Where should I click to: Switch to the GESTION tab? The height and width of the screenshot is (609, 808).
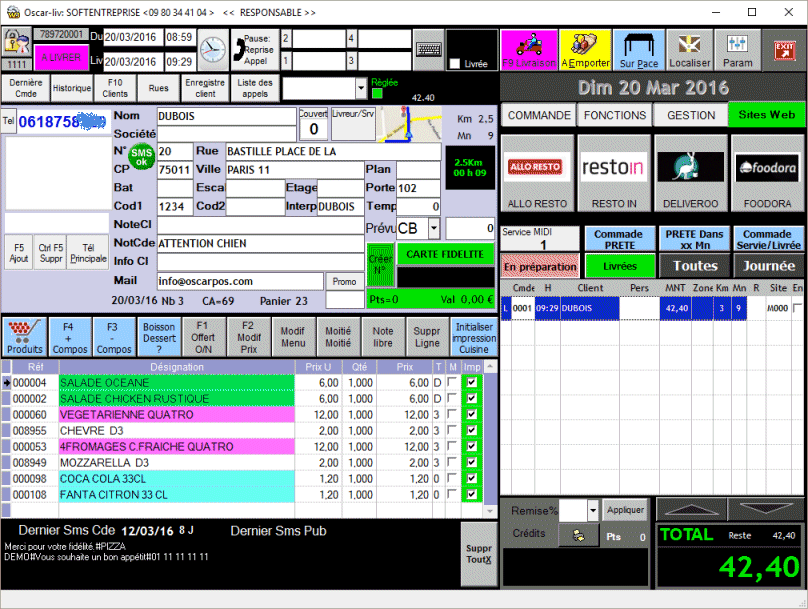point(691,115)
